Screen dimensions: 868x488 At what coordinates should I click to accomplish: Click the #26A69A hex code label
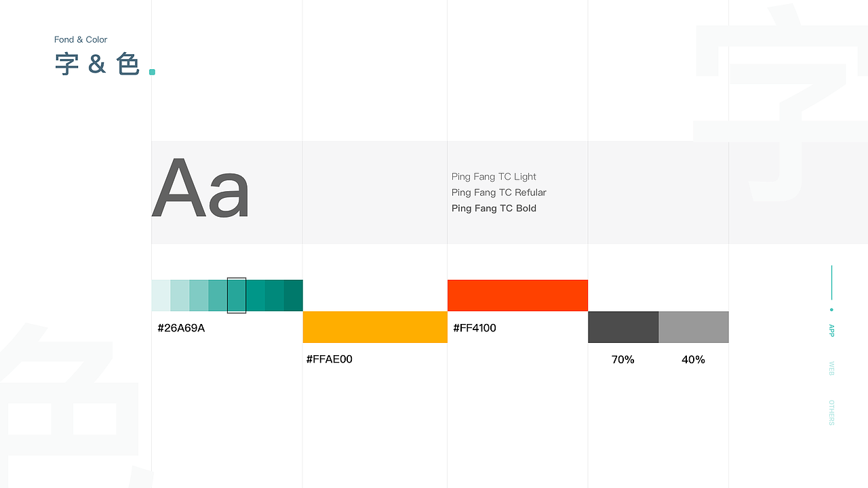181,328
